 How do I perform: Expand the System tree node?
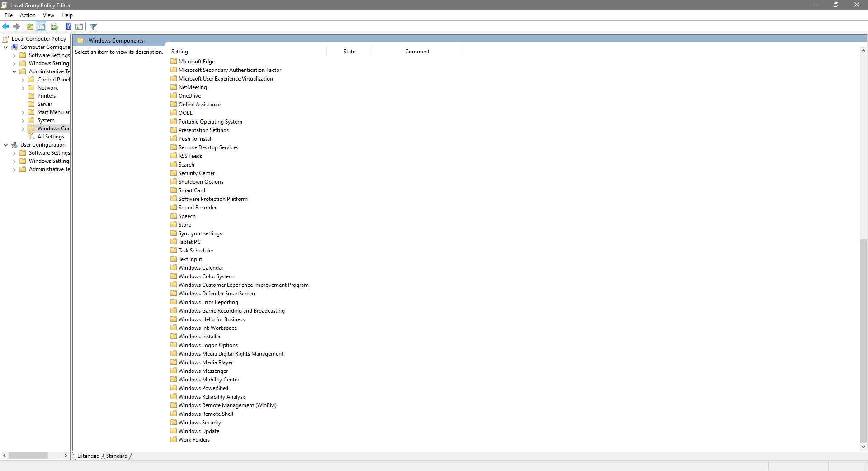click(x=23, y=120)
